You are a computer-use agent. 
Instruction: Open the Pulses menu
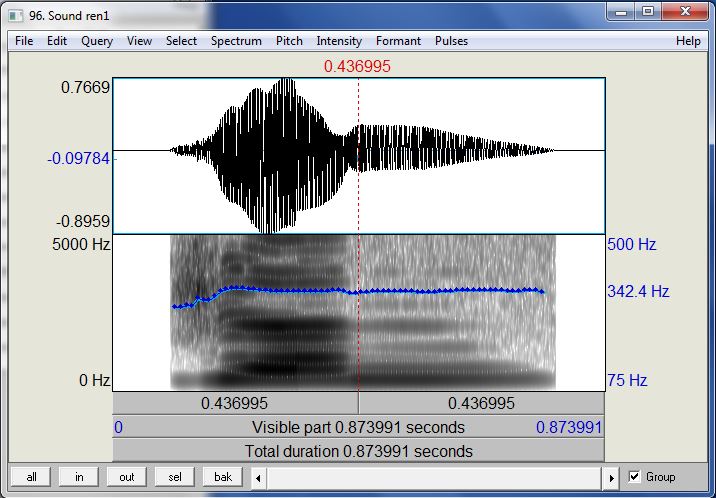[451, 41]
